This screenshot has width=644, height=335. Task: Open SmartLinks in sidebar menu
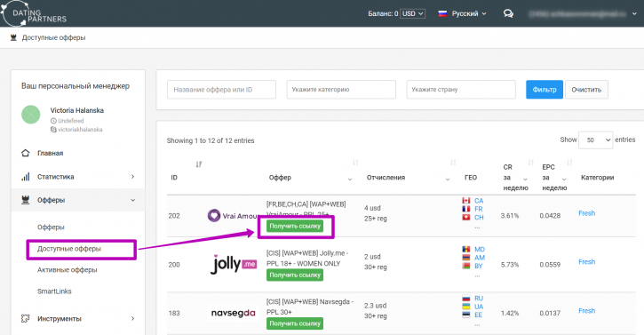(x=54, y=291)
